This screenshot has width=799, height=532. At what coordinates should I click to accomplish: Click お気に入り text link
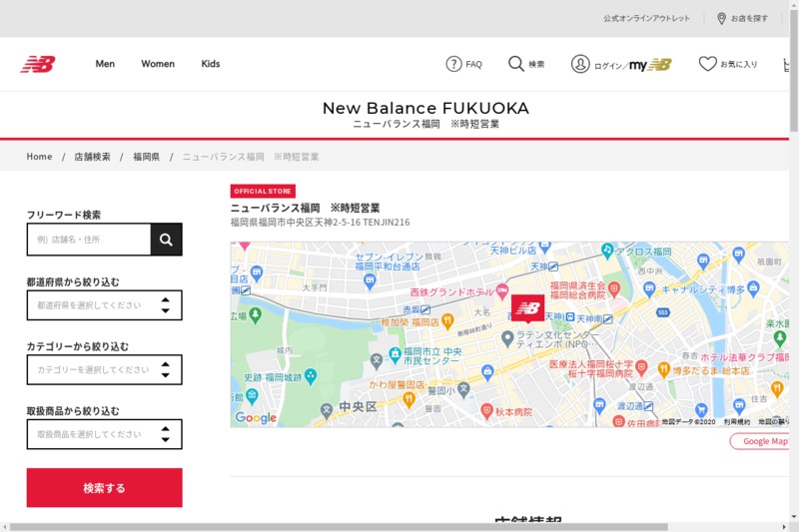click(x=738, y=64)
